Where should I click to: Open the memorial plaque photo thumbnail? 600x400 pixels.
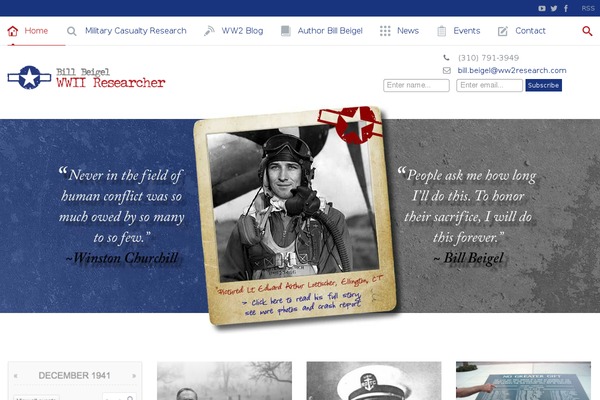523,381
